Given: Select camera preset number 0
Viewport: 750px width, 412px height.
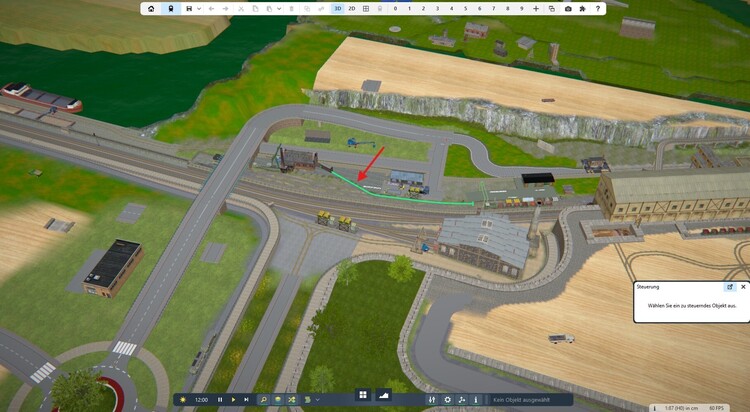Looking at the screenshot, I should click(395, 8).
